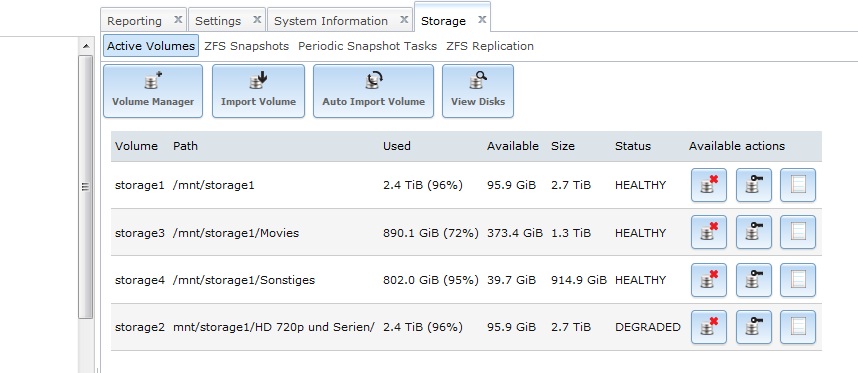Close the Settings tab

[257, 20]
